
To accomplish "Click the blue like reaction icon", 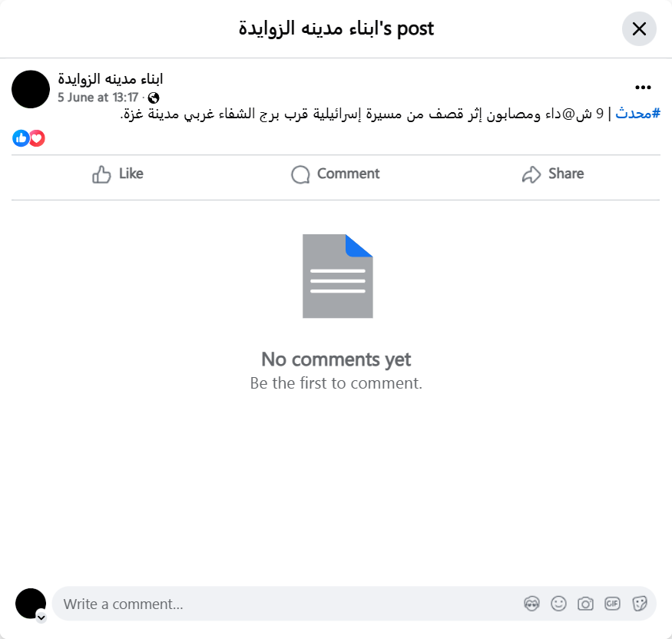I will tap(21, 138).
